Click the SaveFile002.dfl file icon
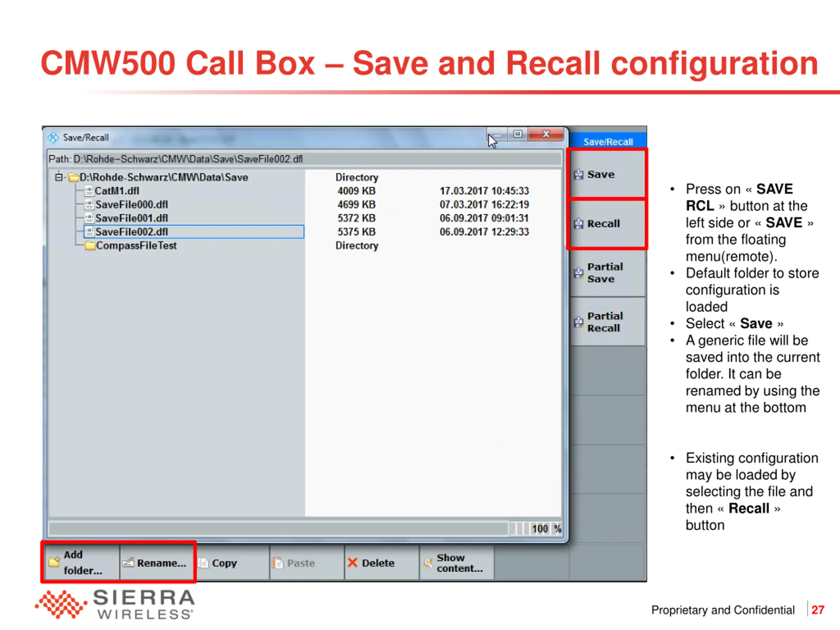 click(x=89, y=232)
